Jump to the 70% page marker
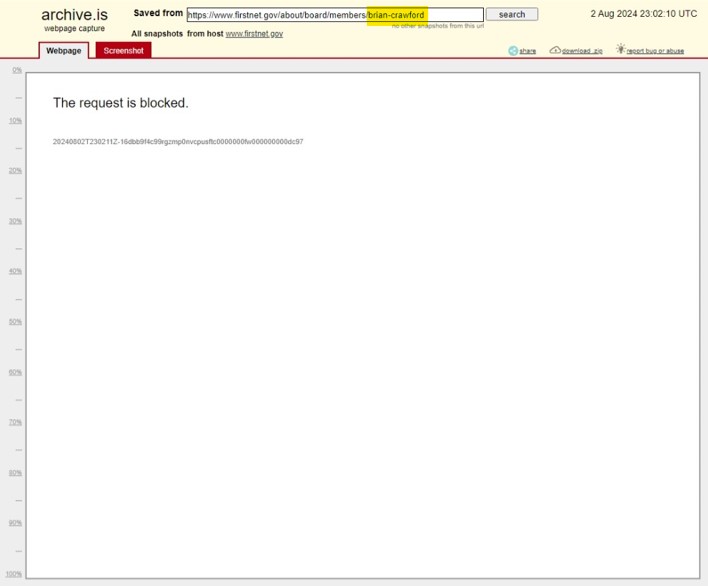Viewport: 708px width, 586px height. (x=15, y=422)
